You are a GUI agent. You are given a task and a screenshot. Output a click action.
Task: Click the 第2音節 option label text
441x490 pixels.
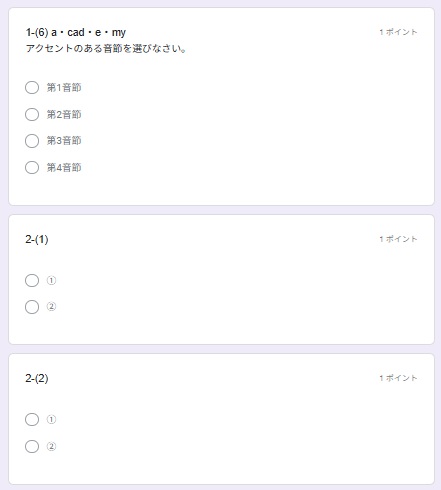64,114
